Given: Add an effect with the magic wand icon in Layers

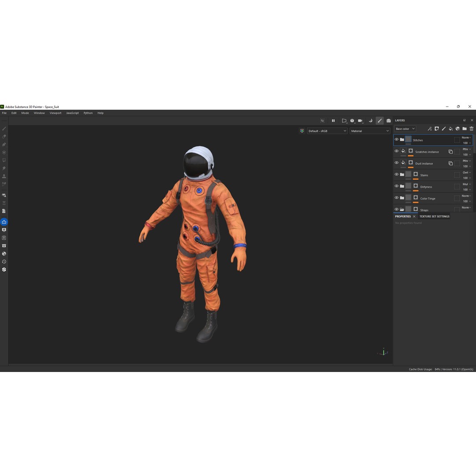Looking at the screenshot, I should [x=430, y=129].
